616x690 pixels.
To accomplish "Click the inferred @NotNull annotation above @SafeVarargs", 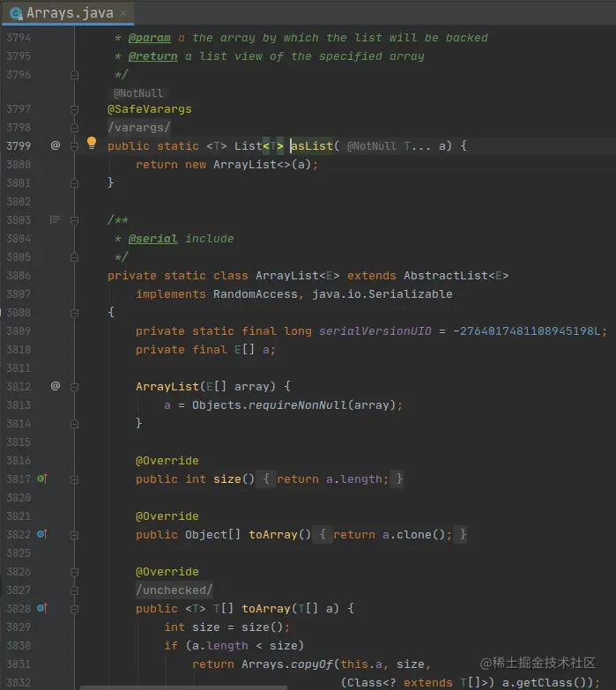I will tap(138, 93).
